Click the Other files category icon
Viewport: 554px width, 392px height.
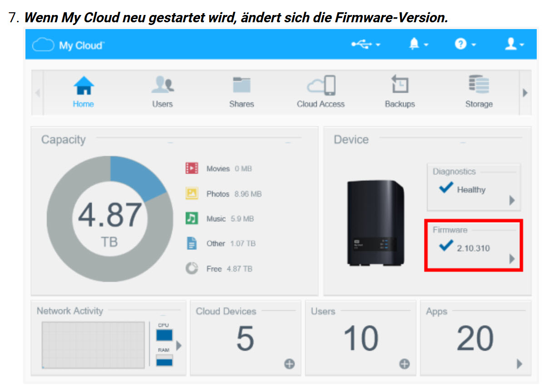pos(192,243)
